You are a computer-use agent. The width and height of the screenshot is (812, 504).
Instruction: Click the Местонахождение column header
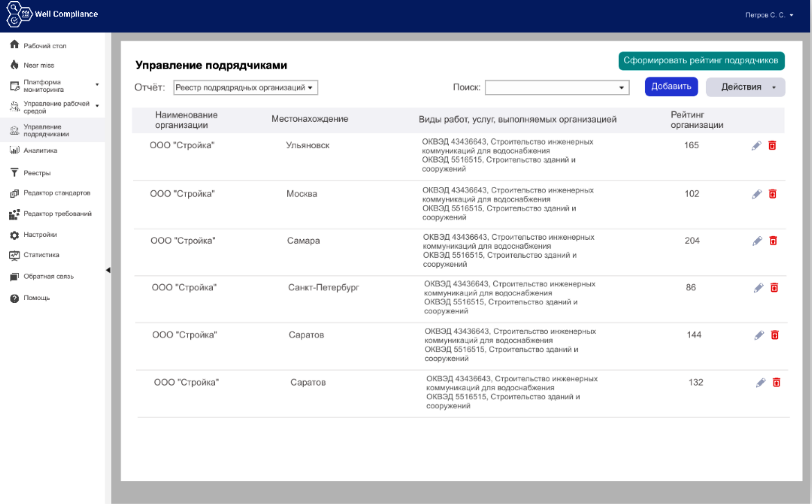(x=310, y=119)
